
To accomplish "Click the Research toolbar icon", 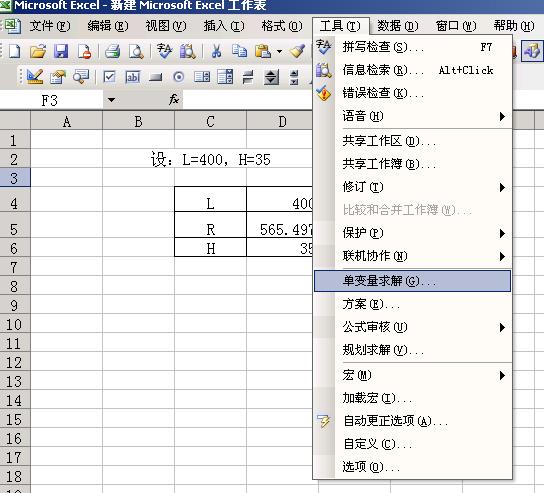I will point(187,52).
